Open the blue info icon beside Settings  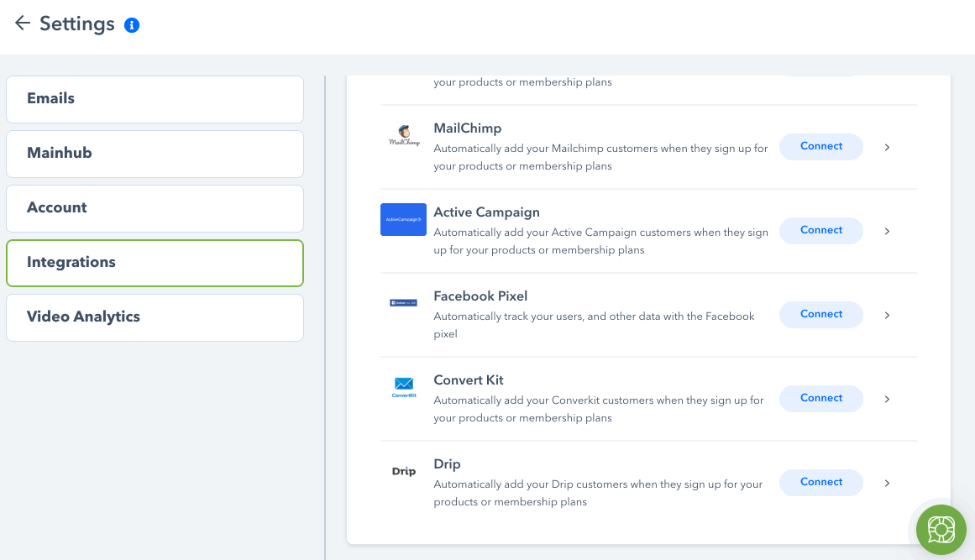tap(132, 25)
